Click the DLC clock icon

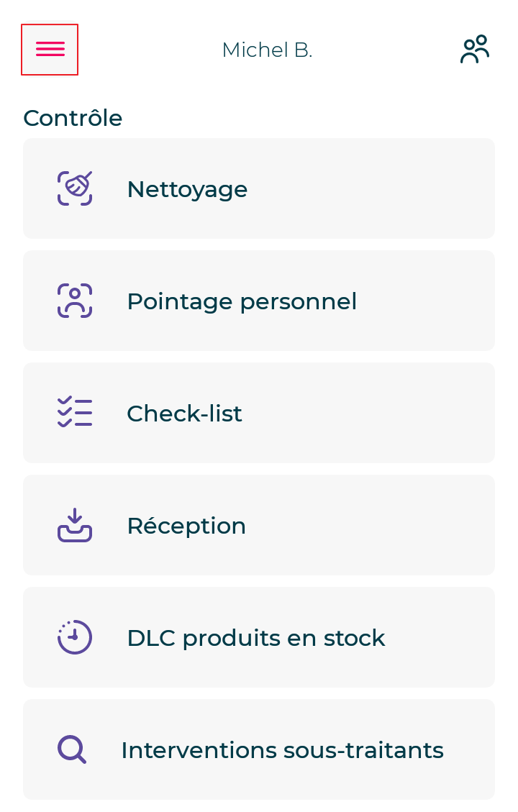(75, 637)
